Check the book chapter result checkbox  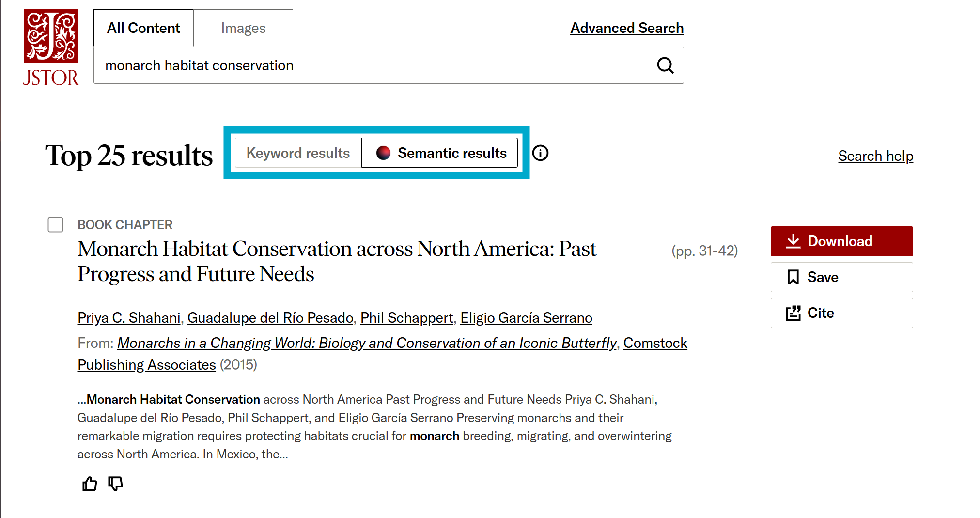[x=56, y=225]
